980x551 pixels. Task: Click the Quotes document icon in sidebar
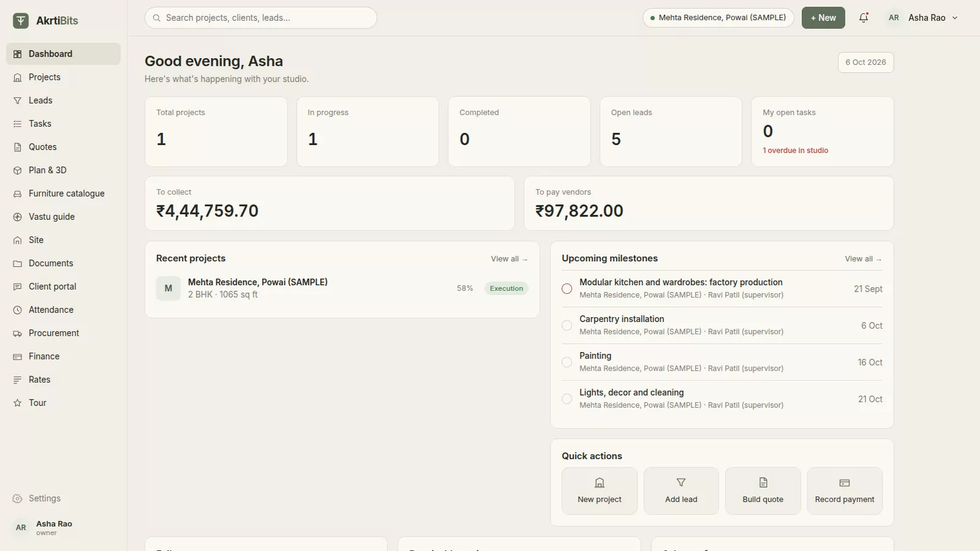[18, 147]
